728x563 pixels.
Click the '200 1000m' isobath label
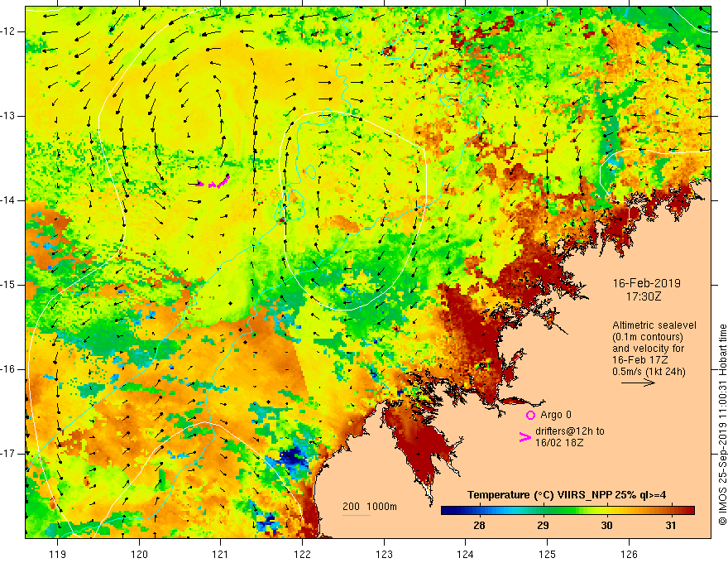[370, 507]
